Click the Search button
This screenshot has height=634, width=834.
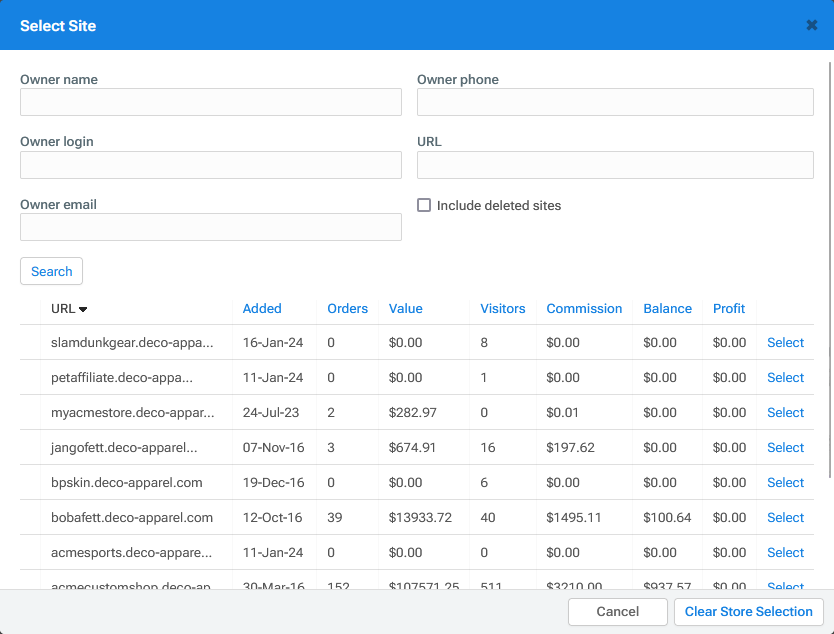[x=51, y=271]
